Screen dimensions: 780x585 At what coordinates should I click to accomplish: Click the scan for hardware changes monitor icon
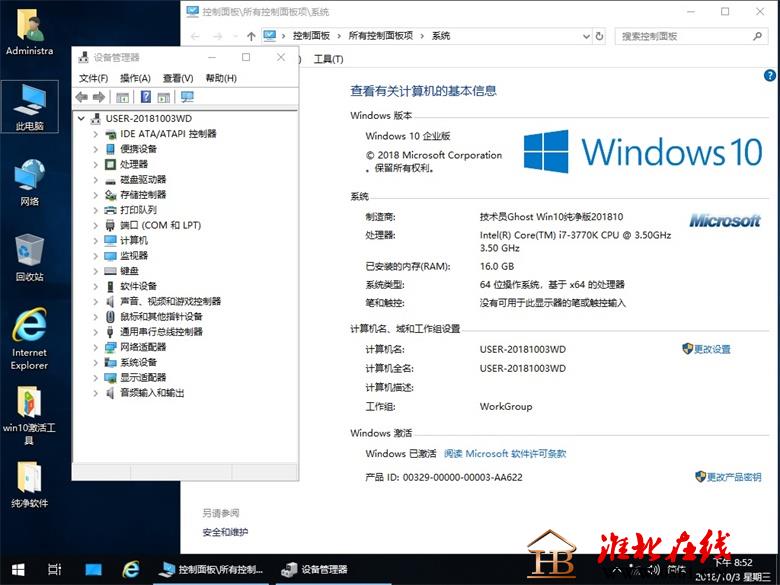click(x=187, y=97)
